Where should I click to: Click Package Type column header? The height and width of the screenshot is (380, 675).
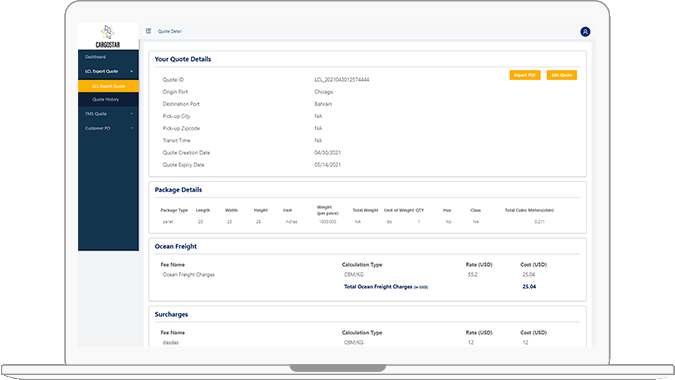(174, 210)
